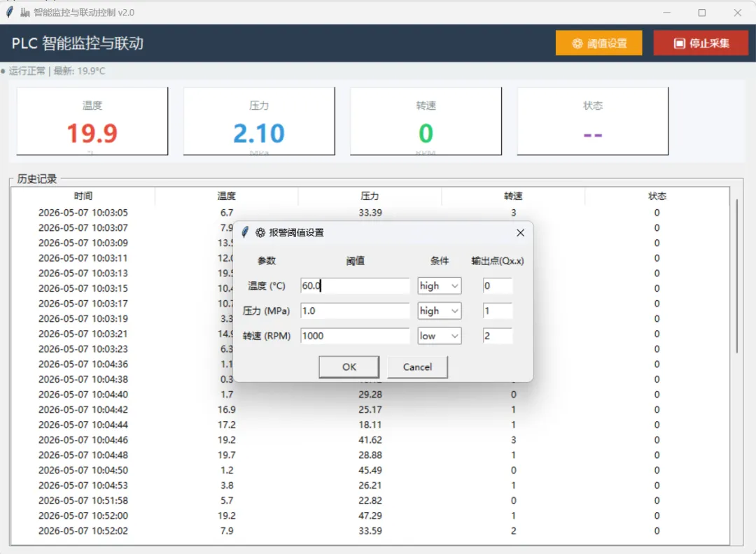Click the 历史记录 group label
756x554 pixels.
36,179
